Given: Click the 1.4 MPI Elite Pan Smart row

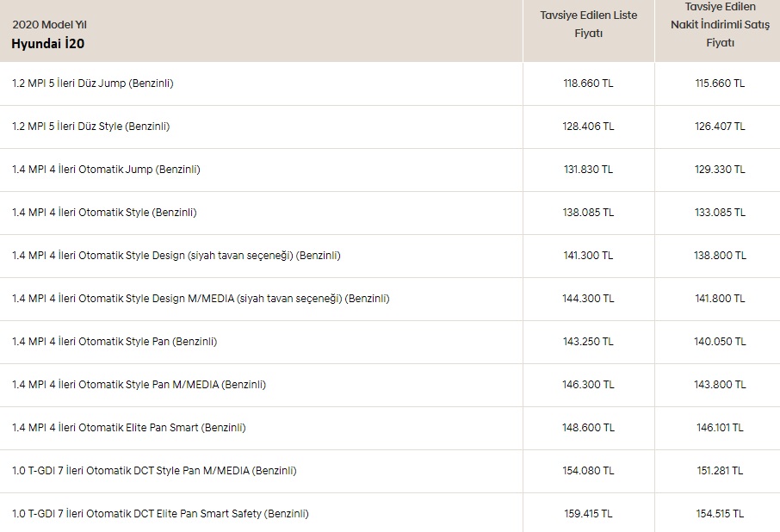Looking at the screenshot, I should point(129,428).
